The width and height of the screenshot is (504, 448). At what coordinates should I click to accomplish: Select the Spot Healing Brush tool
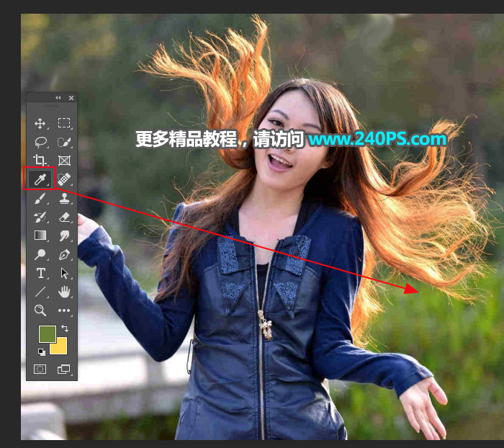(64, 179)
